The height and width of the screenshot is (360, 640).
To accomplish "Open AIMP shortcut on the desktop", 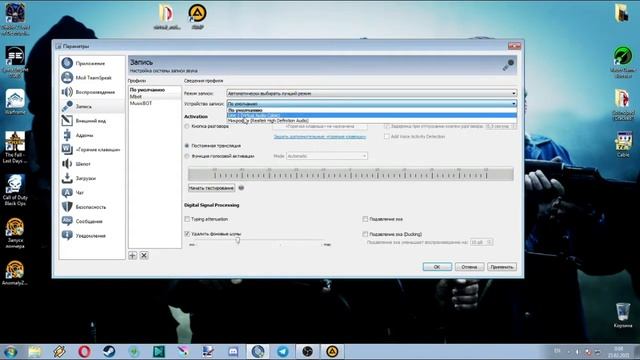I will pos(197,16).
